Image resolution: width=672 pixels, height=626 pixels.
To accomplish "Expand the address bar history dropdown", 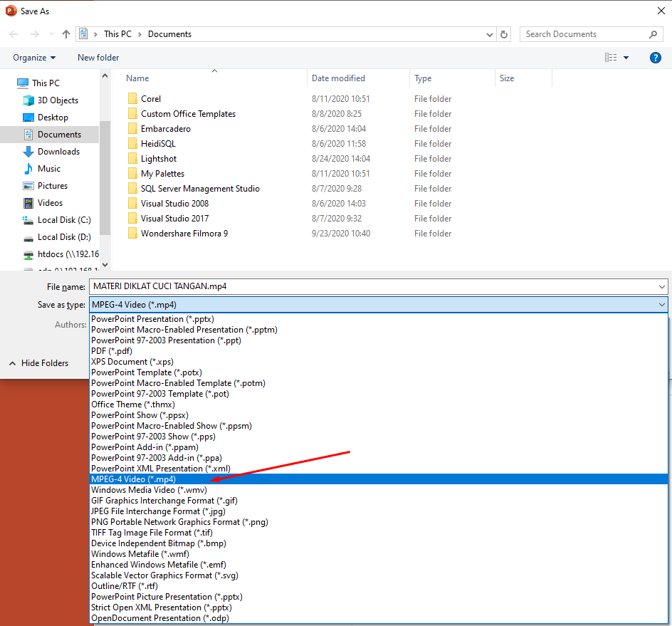I will pyautogui.click(x=490, y=34).
